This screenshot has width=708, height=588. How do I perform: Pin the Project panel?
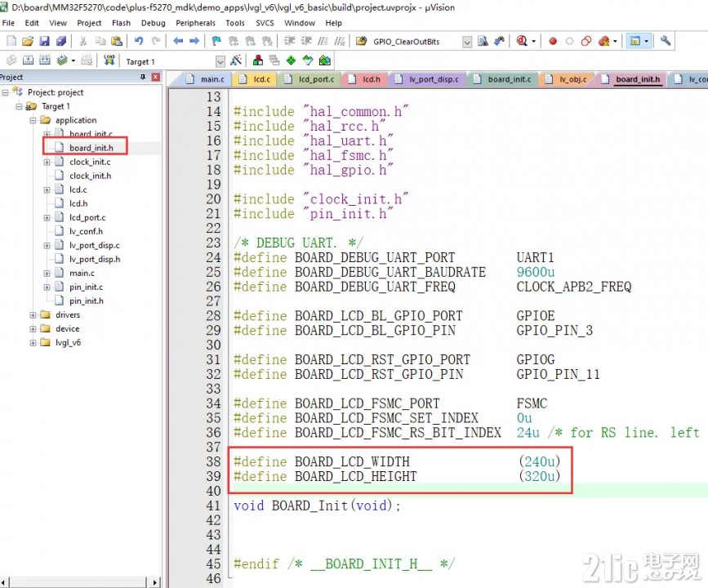(143, 78)
